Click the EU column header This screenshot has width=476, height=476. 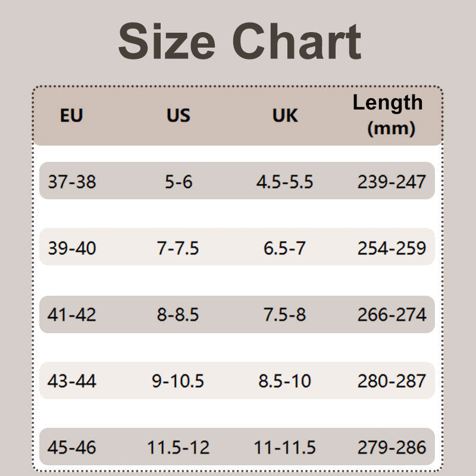point(71,115)
